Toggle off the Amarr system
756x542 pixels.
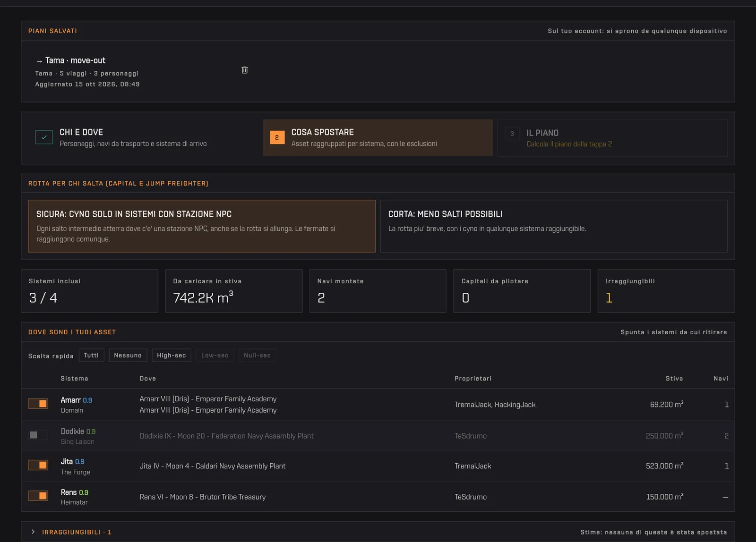(x=38, y=404)
